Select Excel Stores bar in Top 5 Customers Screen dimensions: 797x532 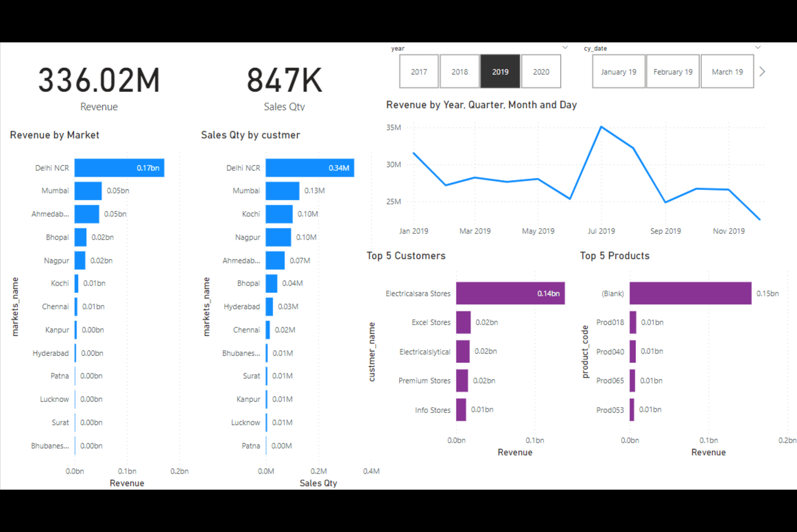click(463, 322)
